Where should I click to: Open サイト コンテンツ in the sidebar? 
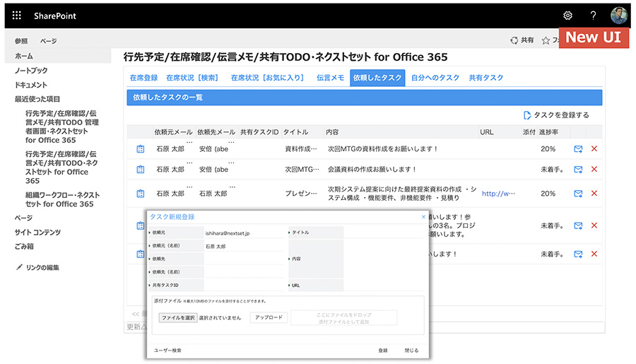37,232
